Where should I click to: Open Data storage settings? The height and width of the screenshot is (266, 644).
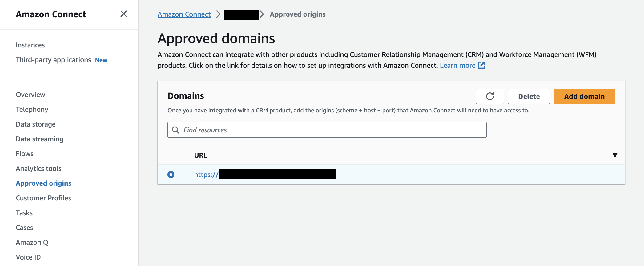tap(36, 124)
